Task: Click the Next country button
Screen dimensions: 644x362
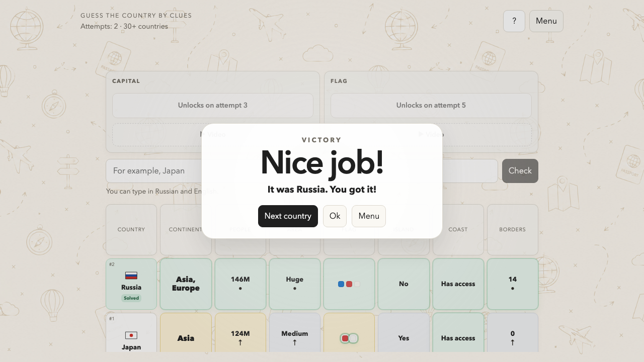Action: pyautogui.click(x=288, y=216)
